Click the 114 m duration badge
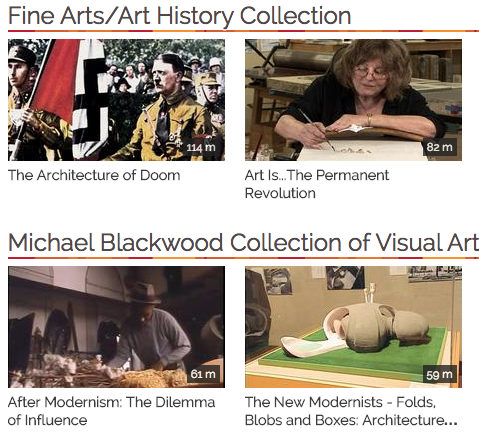This screenshot has height=437, width=479. pyautogui.click(x=201, y=147)
